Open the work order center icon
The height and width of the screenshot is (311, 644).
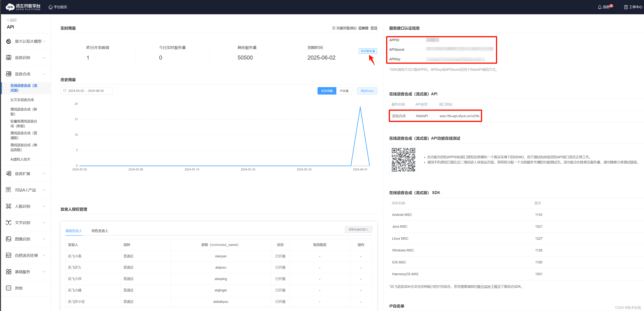click(626, 7)
